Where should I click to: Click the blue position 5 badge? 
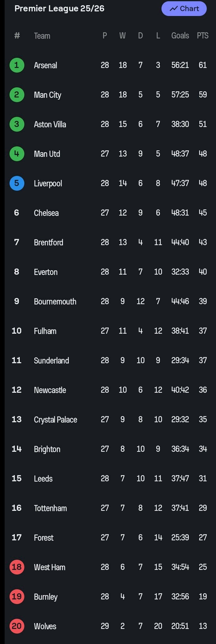click(x=17, y=183)
